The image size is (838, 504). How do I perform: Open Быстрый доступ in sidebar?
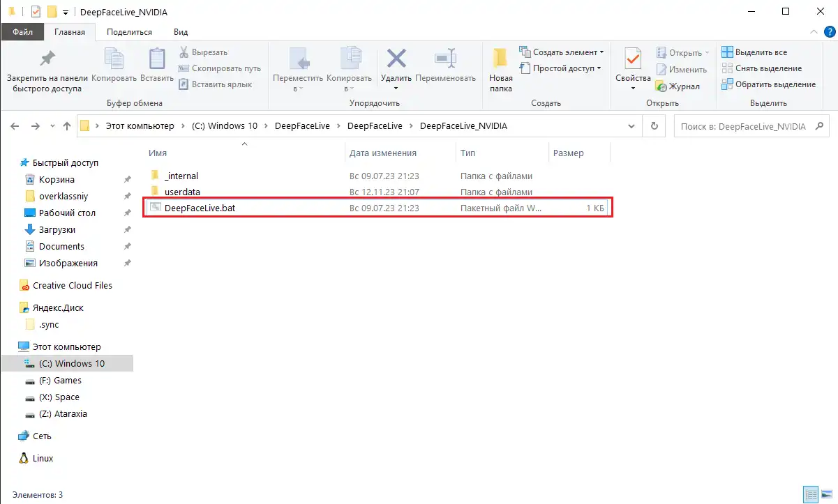pos(66,162)
